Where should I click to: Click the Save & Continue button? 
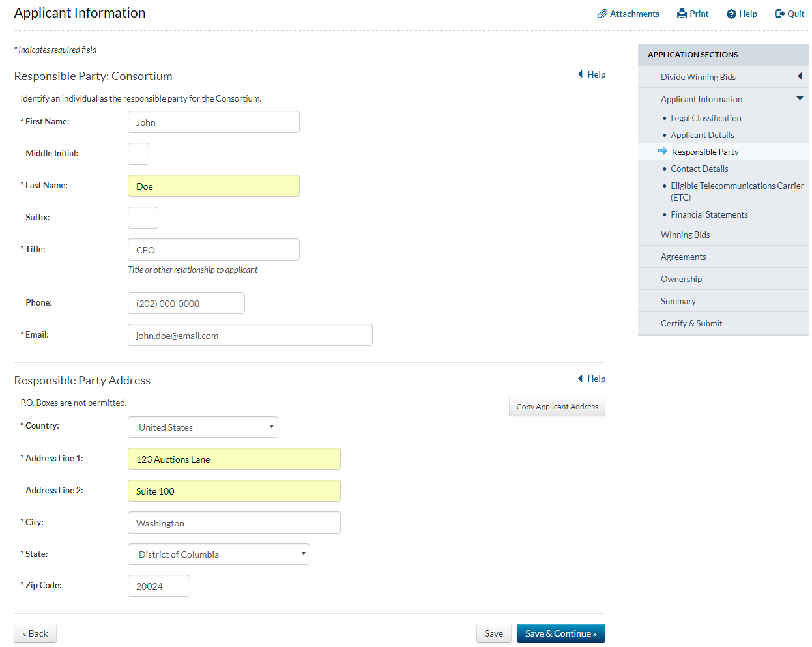pyautogui.click(x=560, y=633)
